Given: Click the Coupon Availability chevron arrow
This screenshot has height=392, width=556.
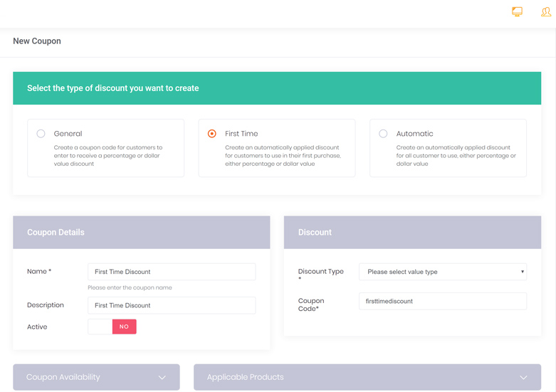Looking at the screenshot, I should pyautogui.click(x=162, y=378).
